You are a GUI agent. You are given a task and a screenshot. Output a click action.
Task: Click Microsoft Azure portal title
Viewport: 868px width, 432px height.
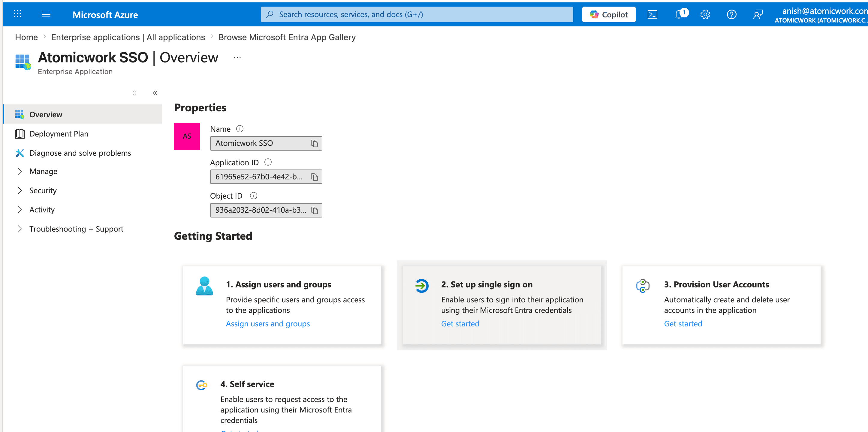pyautogui.click(x=105, y=14)
